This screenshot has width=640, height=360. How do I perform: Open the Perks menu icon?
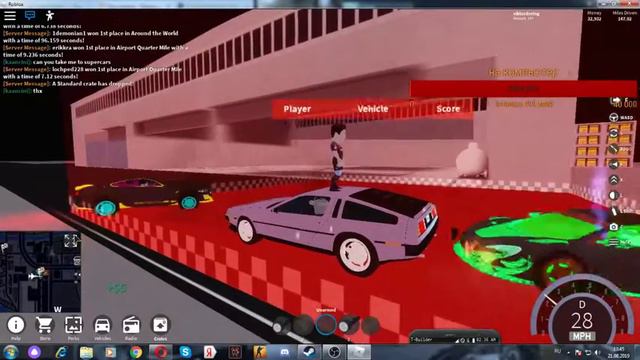click(x=73, y=325)
